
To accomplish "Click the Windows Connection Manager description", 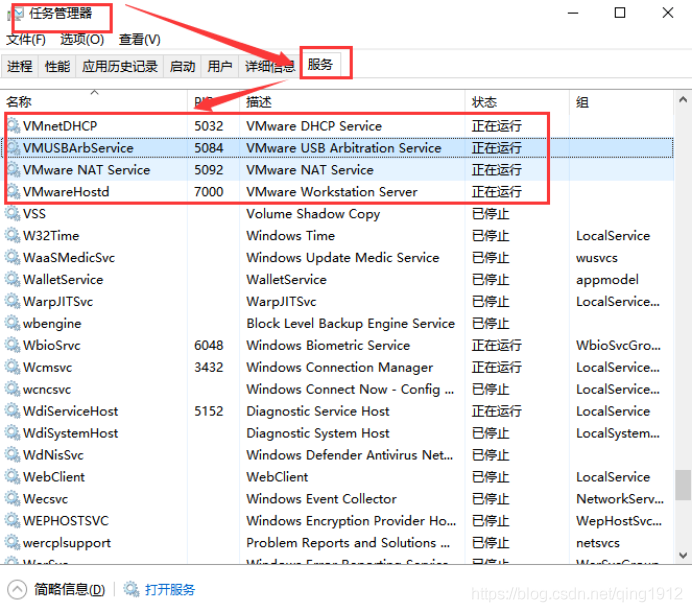I will point(339,368).
